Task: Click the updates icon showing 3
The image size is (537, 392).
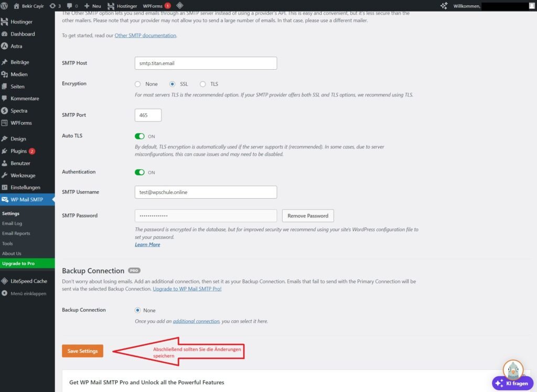Action: pos(52,6)
